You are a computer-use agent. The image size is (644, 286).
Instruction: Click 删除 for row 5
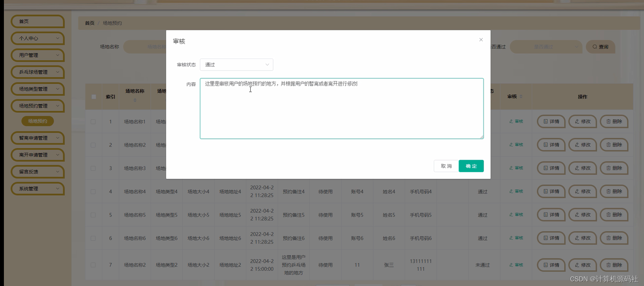[x=614, y=215]
